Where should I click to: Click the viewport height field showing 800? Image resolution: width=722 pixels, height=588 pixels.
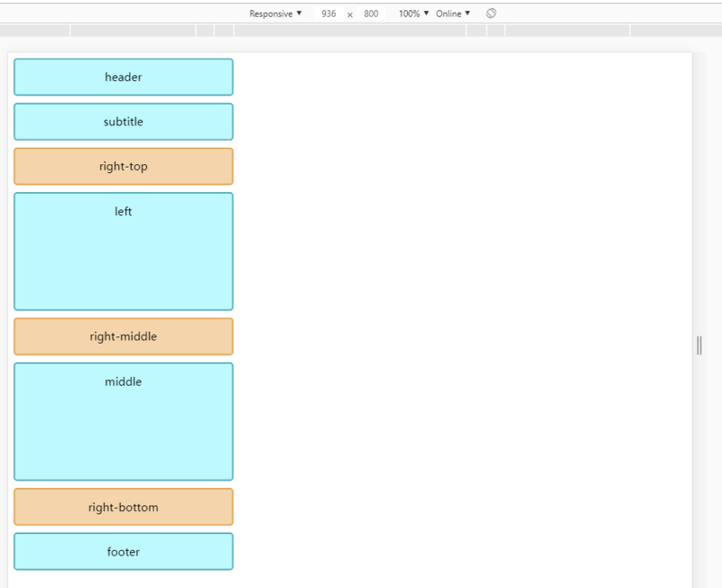[x=371, y=13]
